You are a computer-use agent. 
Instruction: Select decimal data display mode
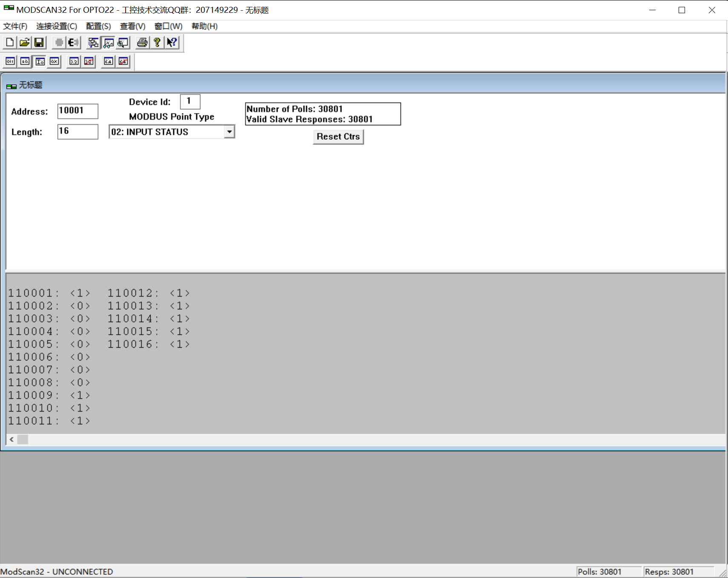(x=25, y=61)
